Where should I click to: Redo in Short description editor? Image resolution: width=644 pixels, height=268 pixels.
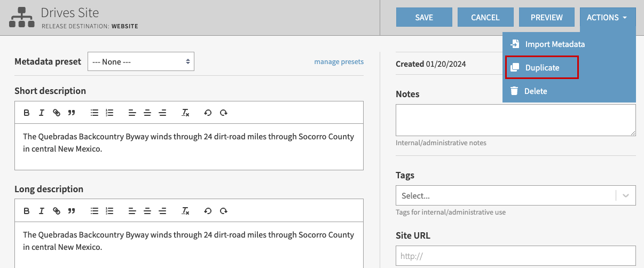(x=224, y=113)
